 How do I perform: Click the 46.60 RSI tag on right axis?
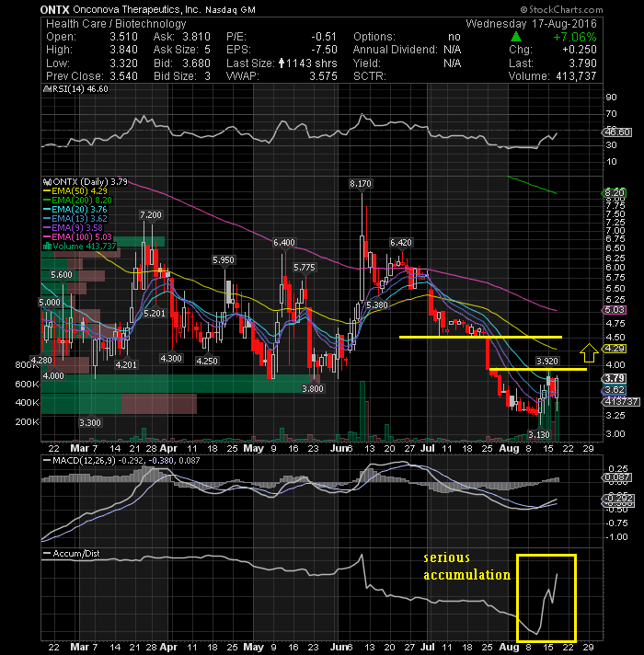point(616,132)
